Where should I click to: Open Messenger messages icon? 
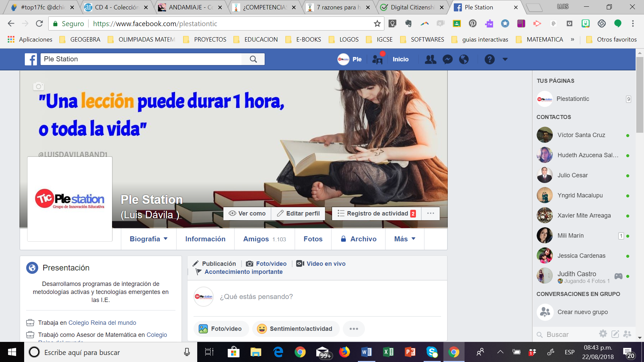(447, 59)
